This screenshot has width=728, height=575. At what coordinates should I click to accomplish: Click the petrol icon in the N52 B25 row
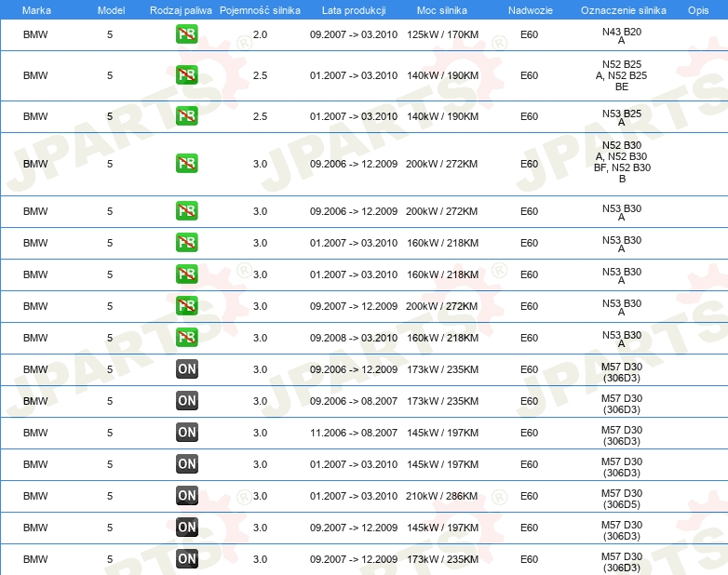(186, 75)
